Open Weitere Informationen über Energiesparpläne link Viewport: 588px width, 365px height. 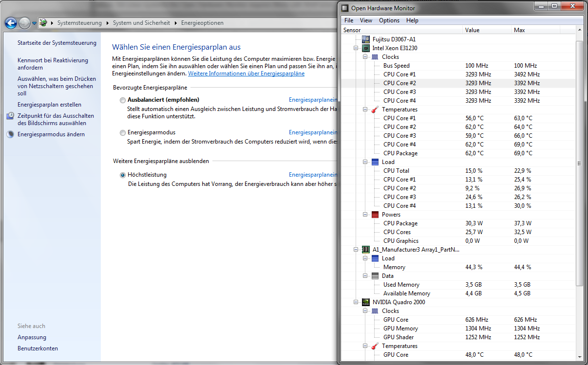click(x=247, y=73)
